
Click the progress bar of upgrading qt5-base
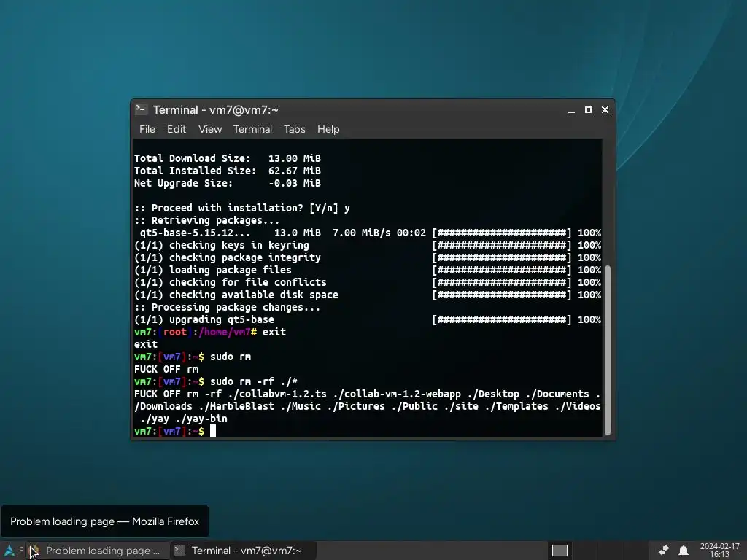click(501, 319)
